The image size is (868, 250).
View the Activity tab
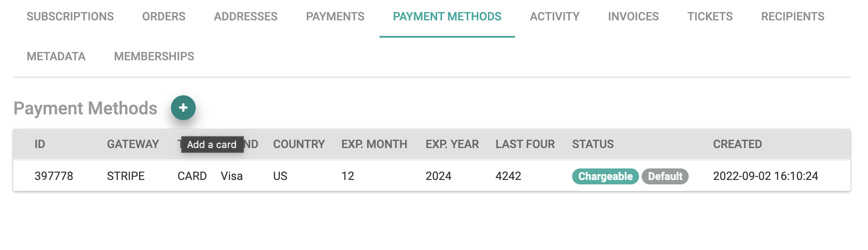point(554,17)
